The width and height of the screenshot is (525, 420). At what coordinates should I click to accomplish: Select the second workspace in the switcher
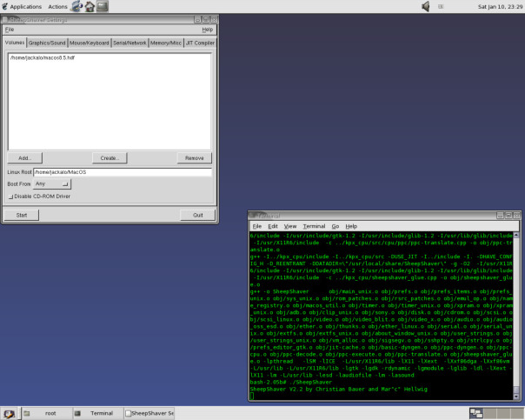[490, 413]
